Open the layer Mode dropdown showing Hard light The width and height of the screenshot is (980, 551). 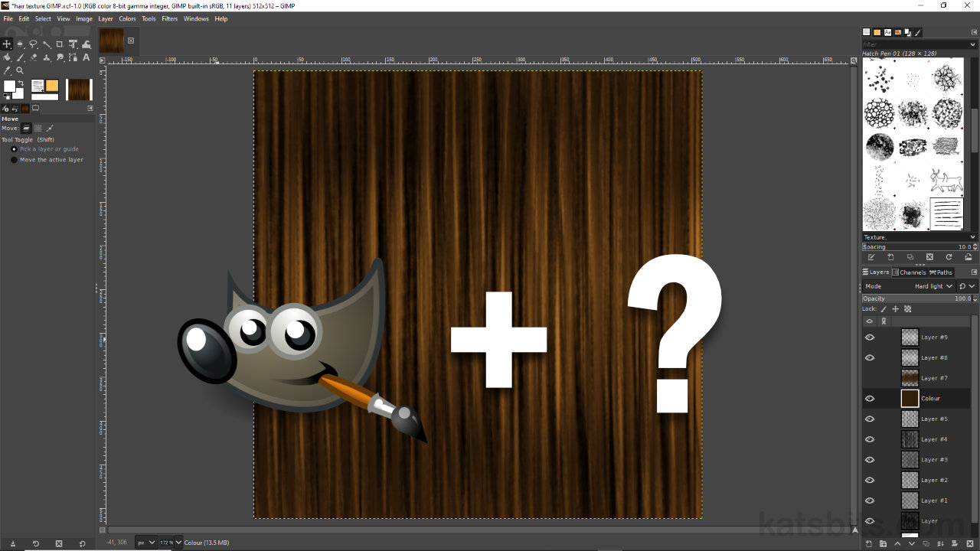909,286
